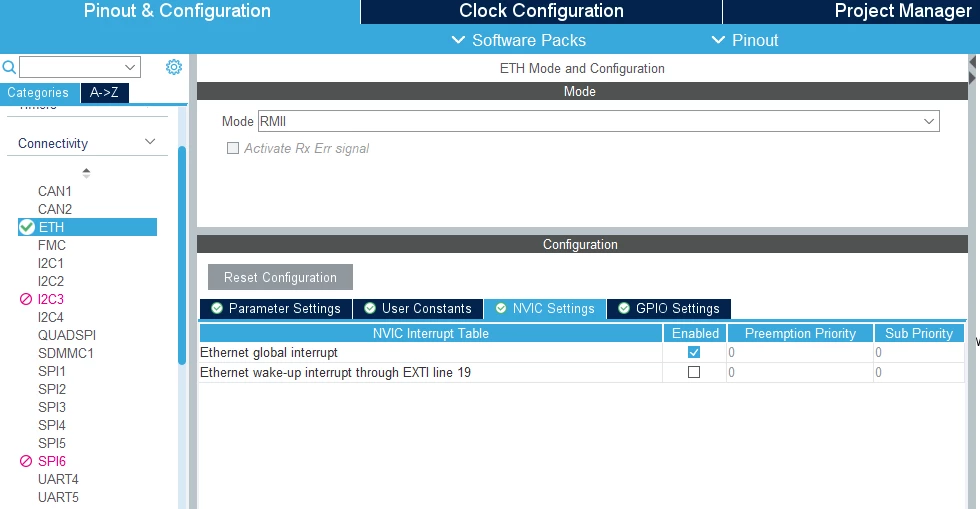Viewport: 980px width, 509px height.
Task: Click the check icon on NVIC Settings tab
Action: 501,308
